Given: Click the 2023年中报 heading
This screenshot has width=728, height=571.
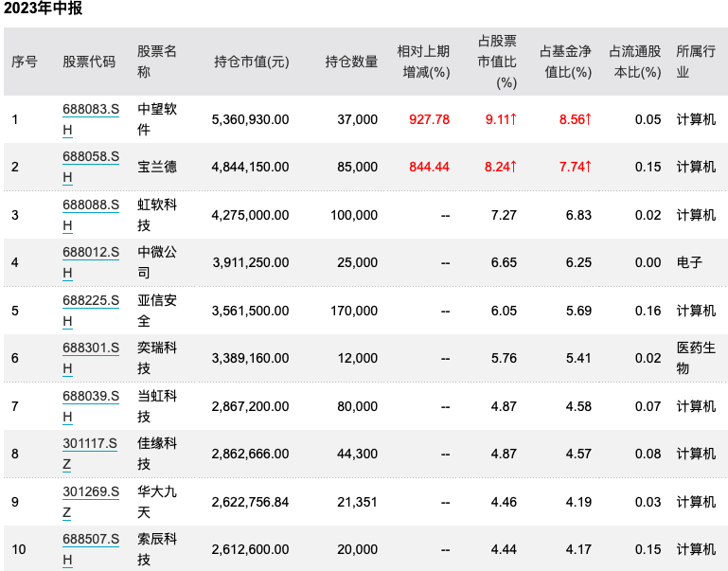Looking at the screenshot, I should 43,9.
